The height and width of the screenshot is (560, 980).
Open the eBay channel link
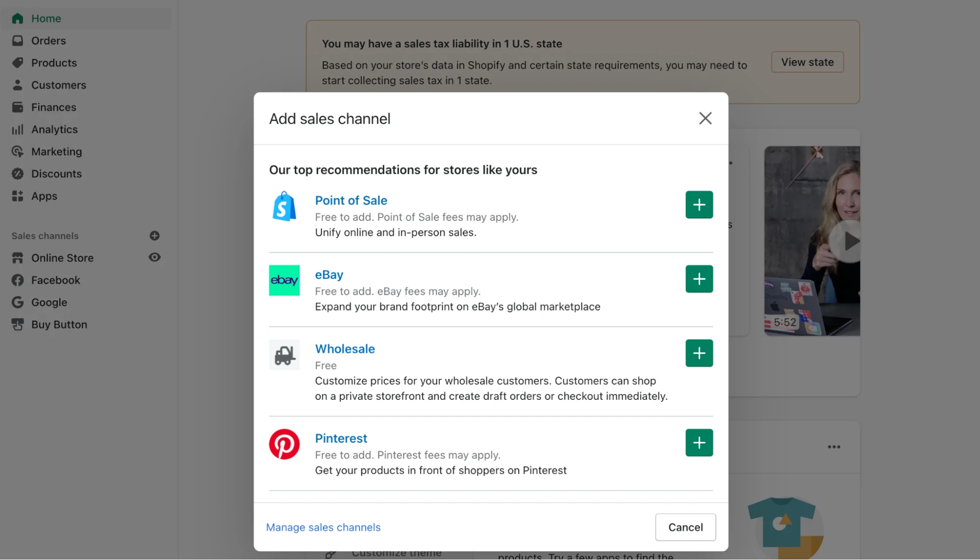click(x=329, y=274)
